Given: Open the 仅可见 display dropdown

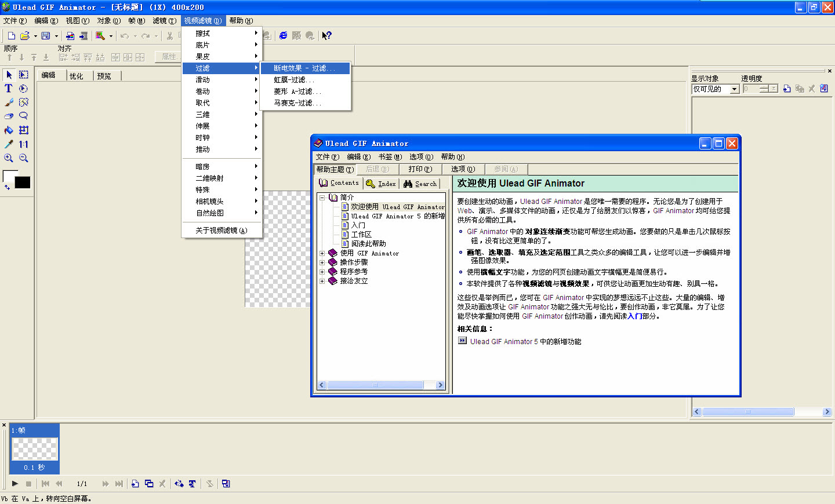Looking at the screenshot, I should (734, 89).
